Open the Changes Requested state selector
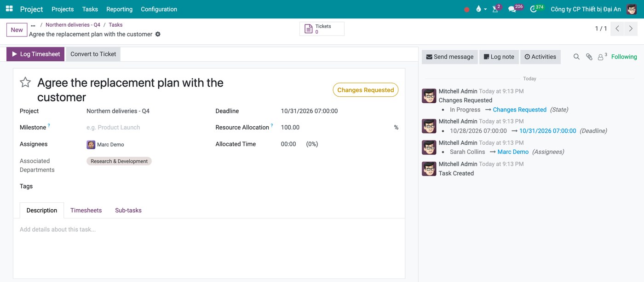Viewport: 644px width, 282px height. [x=365, y=90]
